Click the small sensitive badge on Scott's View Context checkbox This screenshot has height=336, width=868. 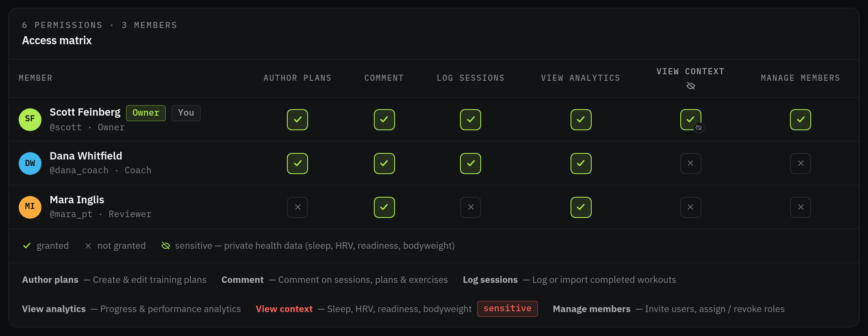coord(699,128)
